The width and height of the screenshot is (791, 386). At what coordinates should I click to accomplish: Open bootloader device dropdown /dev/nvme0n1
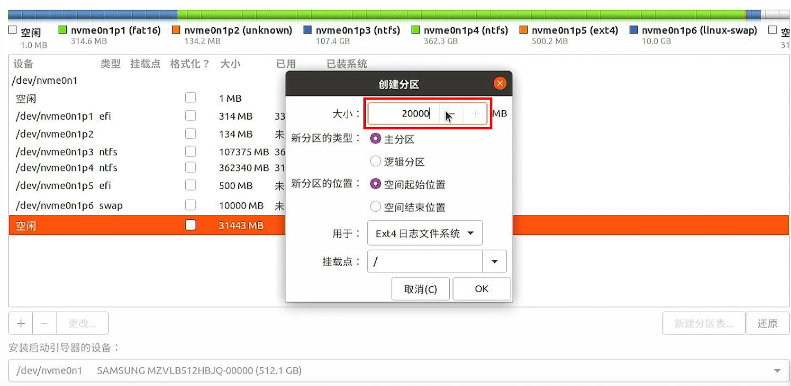(x=399, y=371)
